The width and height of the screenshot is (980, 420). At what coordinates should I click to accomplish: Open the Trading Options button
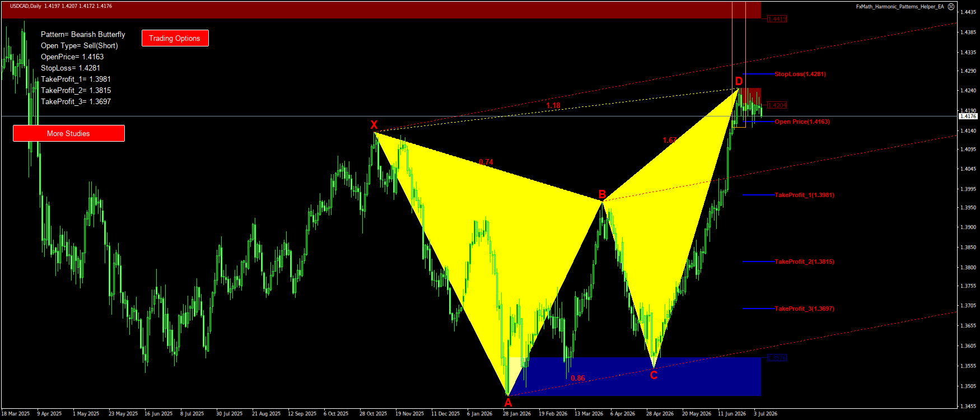point(175,38)
